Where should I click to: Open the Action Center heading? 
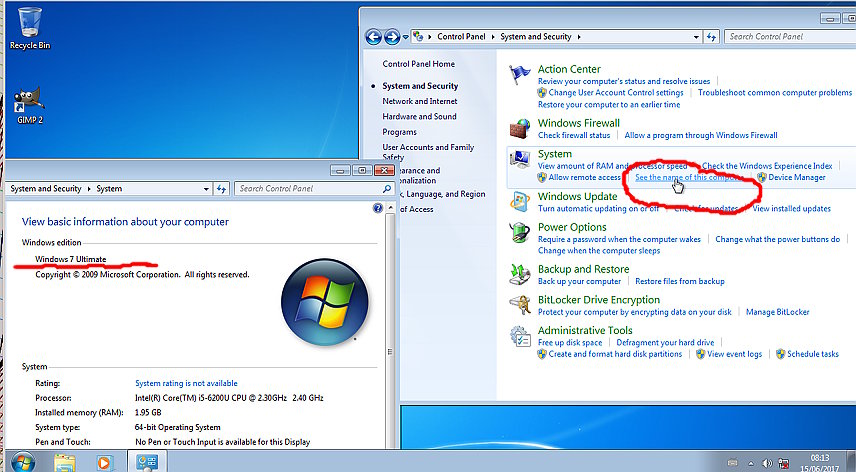click(x=569, y=69)
